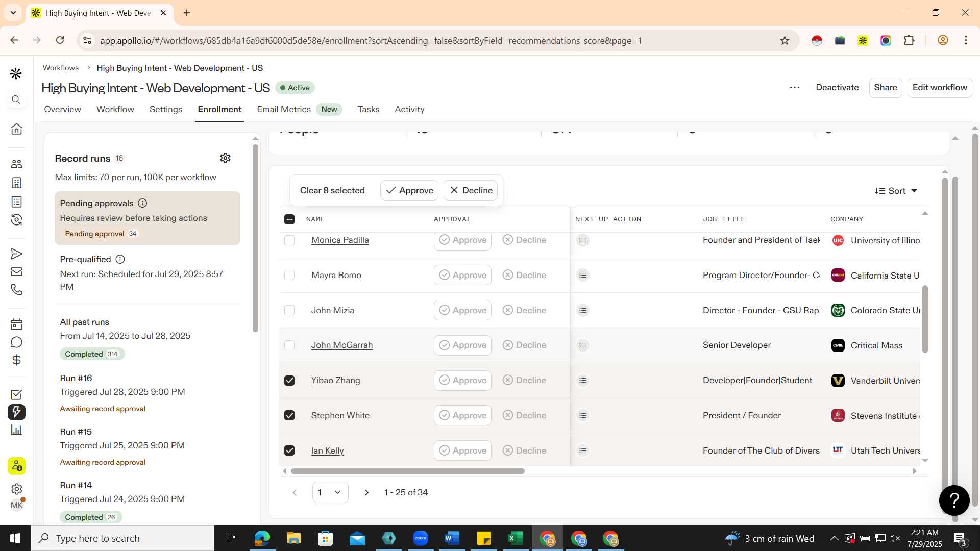Open Companies building icon in sidebar
This screenshot has width=980, height=551.
tap(16, 183)
